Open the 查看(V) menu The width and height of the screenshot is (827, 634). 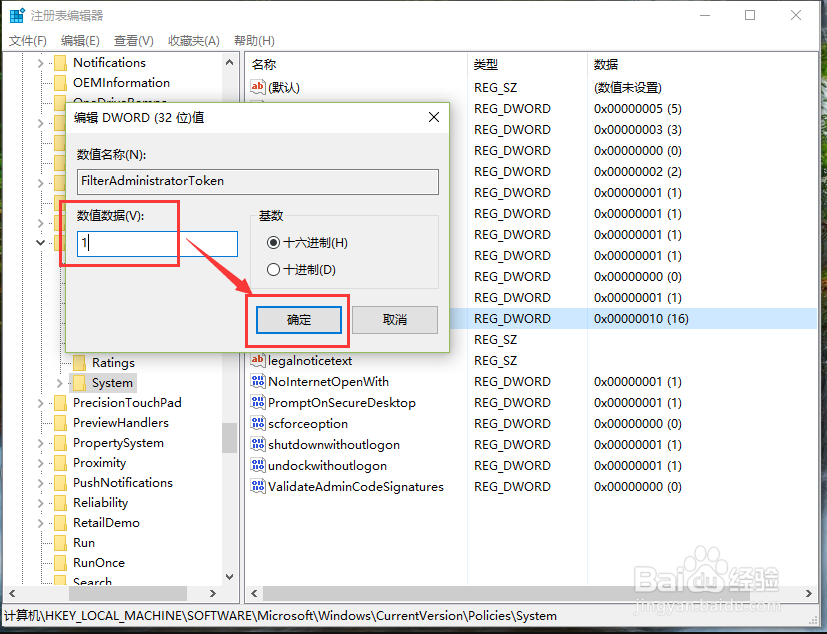[x=134, y=40]
